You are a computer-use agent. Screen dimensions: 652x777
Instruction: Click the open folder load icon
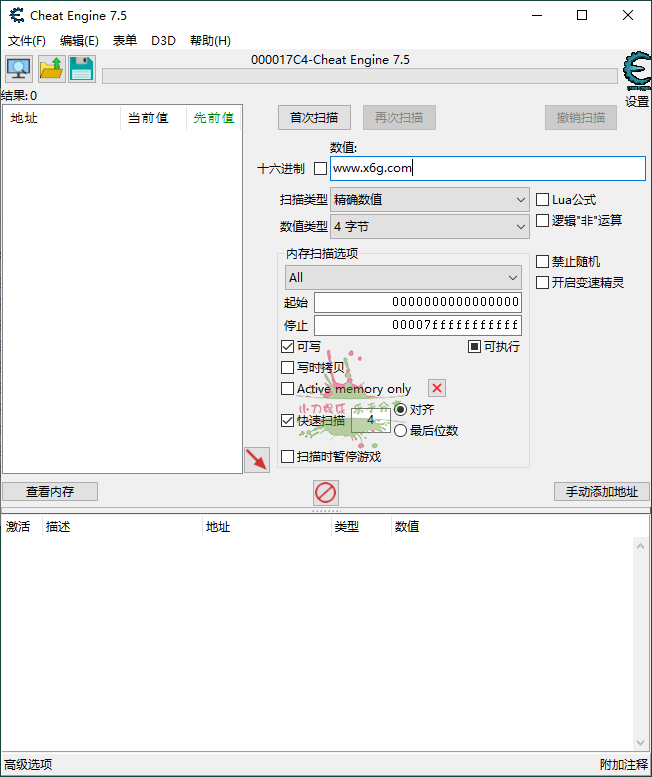(x=51, y=69)
